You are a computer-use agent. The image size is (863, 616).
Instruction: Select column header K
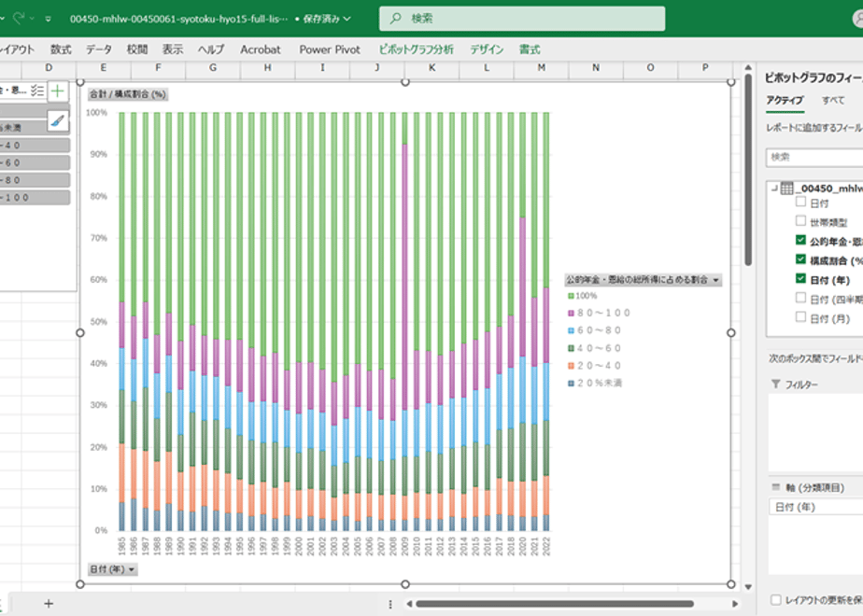point(432,67)
